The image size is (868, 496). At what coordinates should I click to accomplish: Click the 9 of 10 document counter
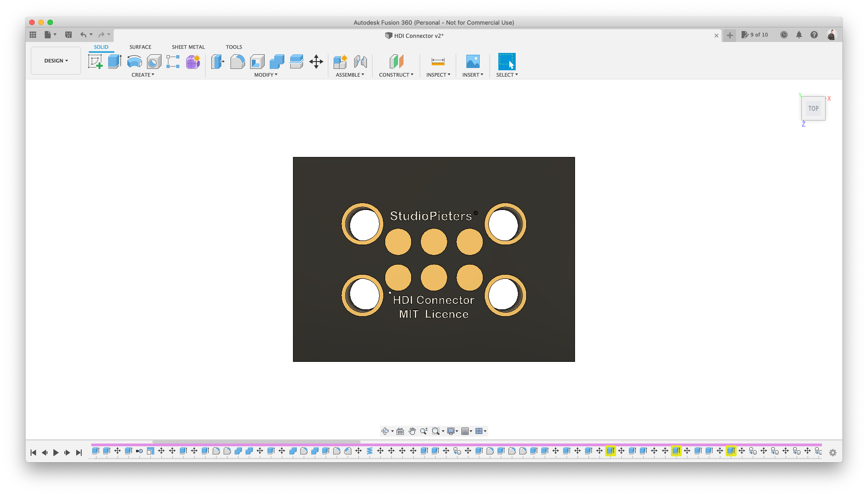point(755,35)
